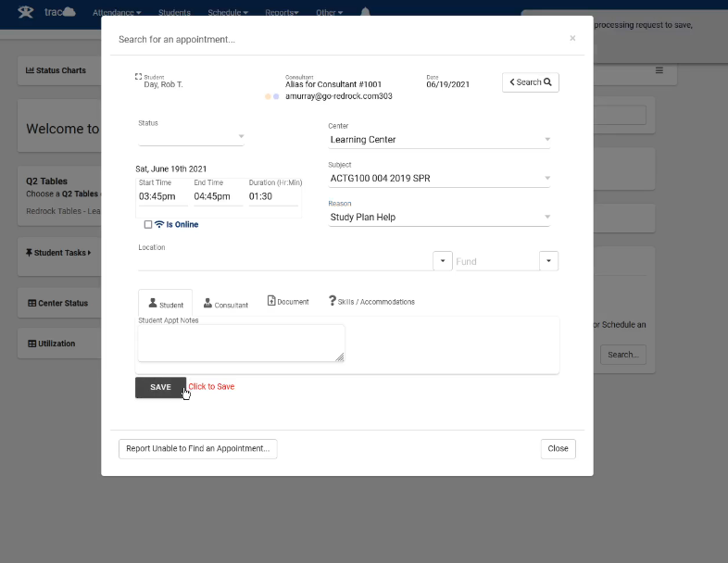Open the Center dropdown showing Learning Center
The width and height of the screenshot is (728, 563).
pos(439,140)
